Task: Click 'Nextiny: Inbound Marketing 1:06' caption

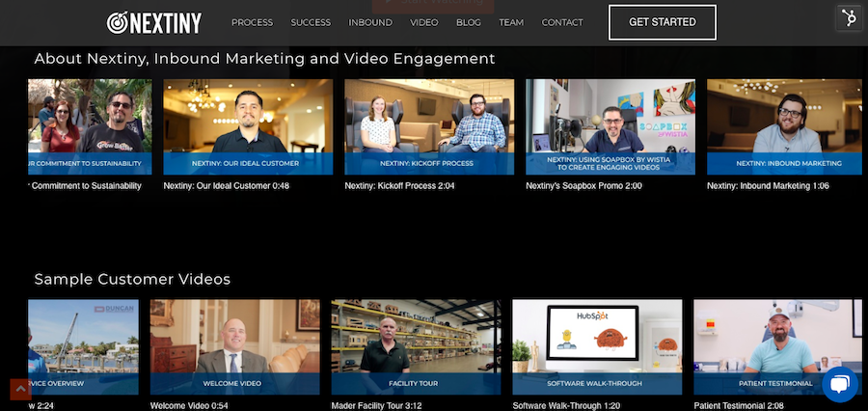Action: pyautogui.click(x=768, y=186)
